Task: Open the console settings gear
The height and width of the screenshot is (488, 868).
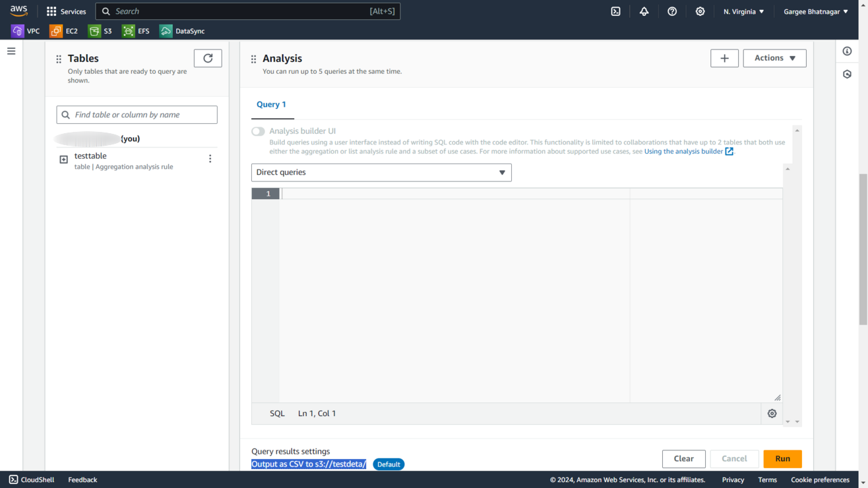Action: click(700, 11)
